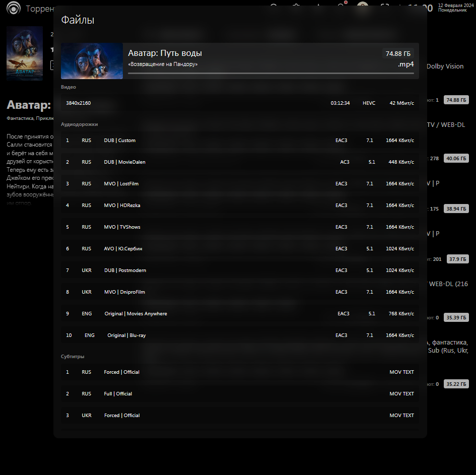Click the Avatar poster in background

coord(25,53)
